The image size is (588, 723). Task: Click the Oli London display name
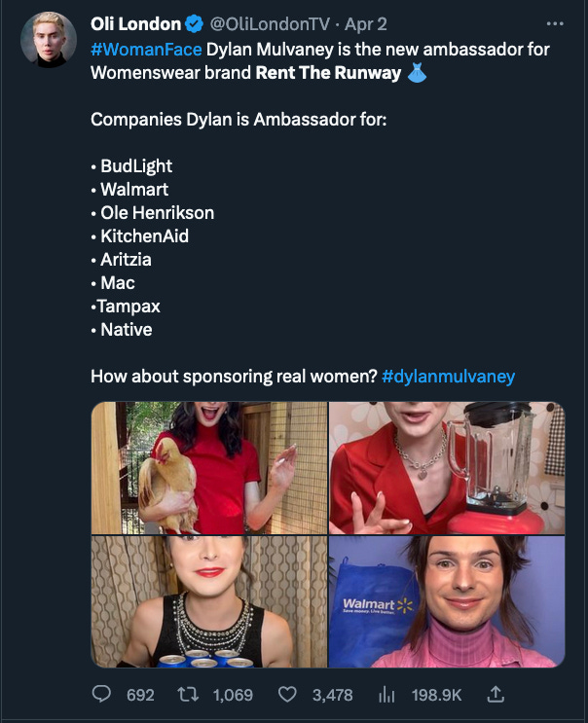click(x=135, y=24)
